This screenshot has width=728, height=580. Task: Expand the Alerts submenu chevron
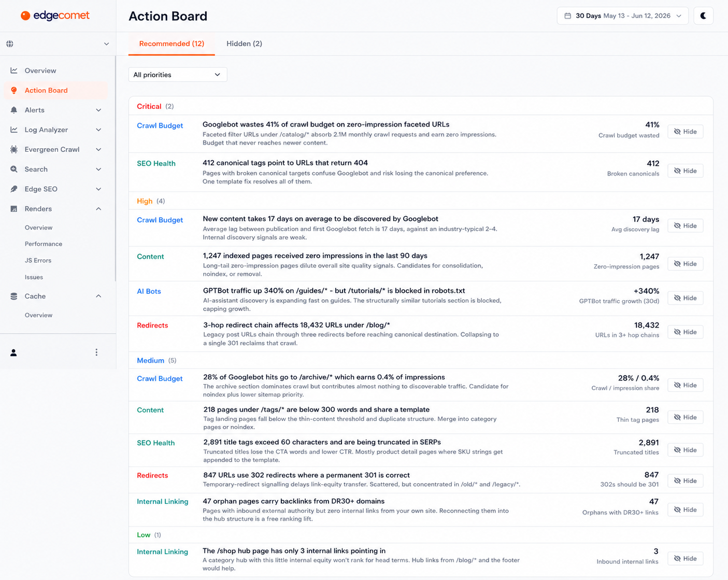pos(98,110)
